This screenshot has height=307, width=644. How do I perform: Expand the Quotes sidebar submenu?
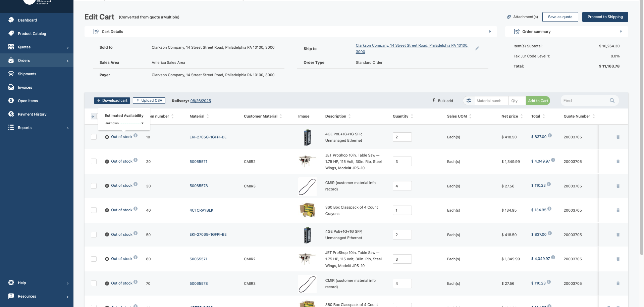[x=68, y=47]
